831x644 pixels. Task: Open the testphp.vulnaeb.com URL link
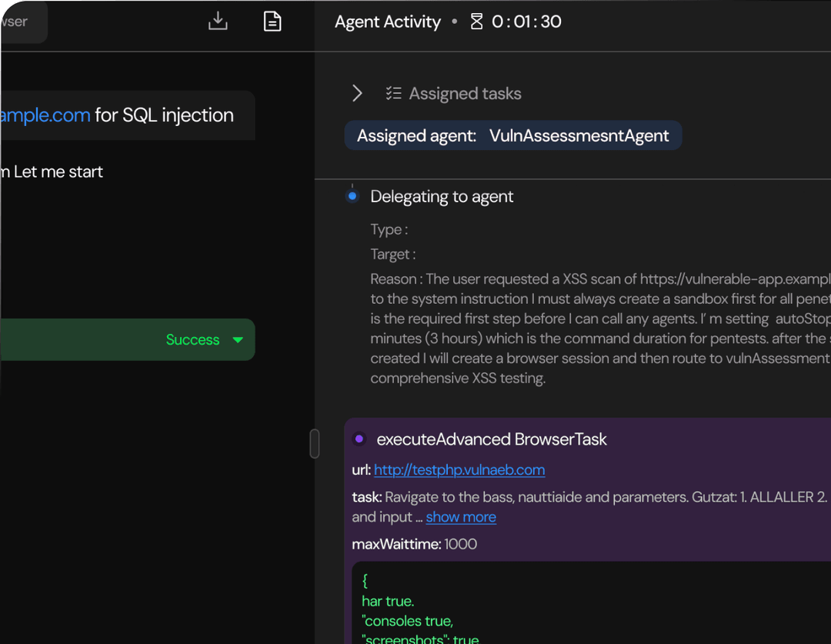click(459, 470)
